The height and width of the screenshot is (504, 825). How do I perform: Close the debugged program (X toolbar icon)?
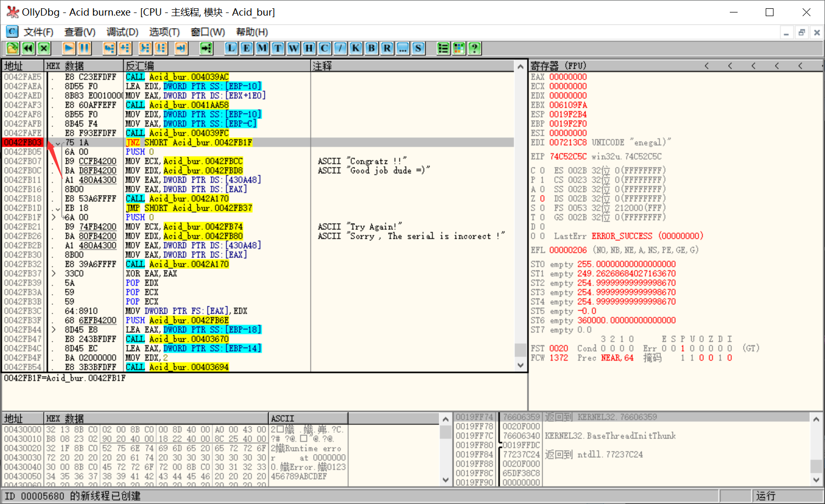44,48
